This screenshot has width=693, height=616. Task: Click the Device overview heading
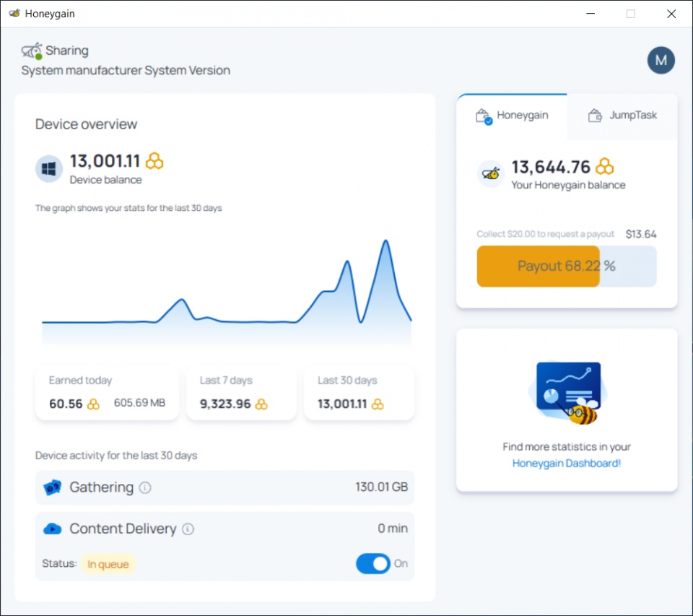click(x=86, y=124)
